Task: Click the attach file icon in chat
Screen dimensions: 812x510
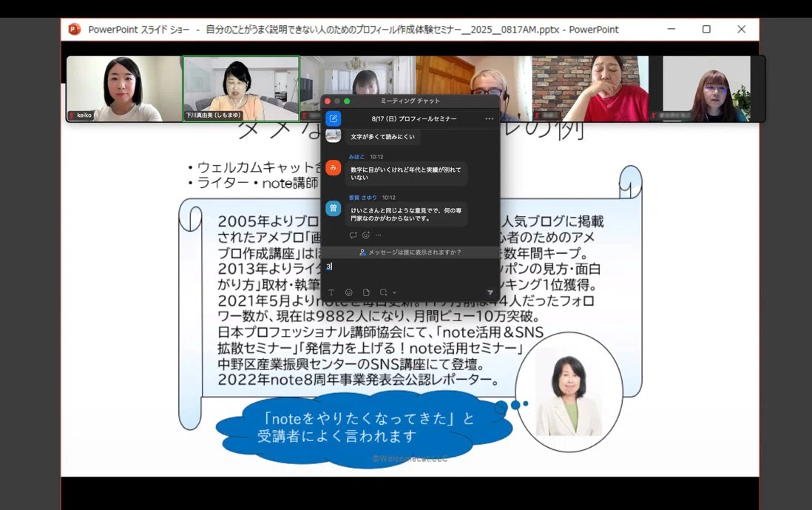Action: [x=366, y=292]
